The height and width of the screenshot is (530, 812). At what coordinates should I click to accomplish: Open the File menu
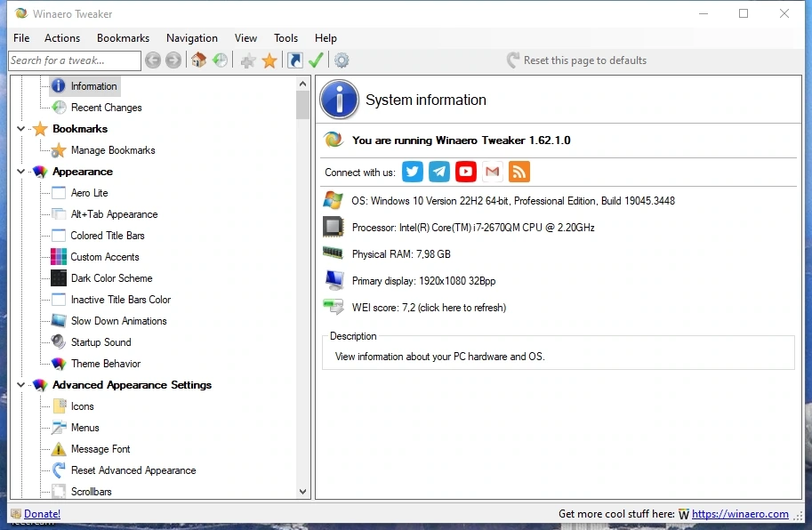[x=21, y=37]
